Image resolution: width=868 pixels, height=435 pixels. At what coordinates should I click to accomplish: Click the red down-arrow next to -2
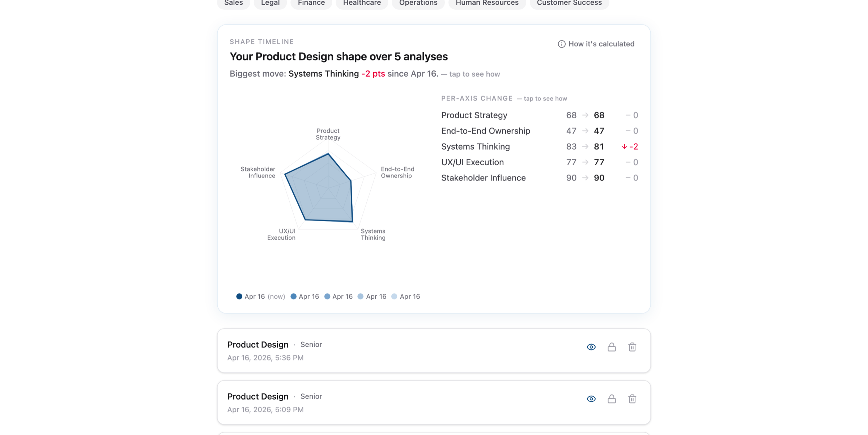tap(624, 146)
